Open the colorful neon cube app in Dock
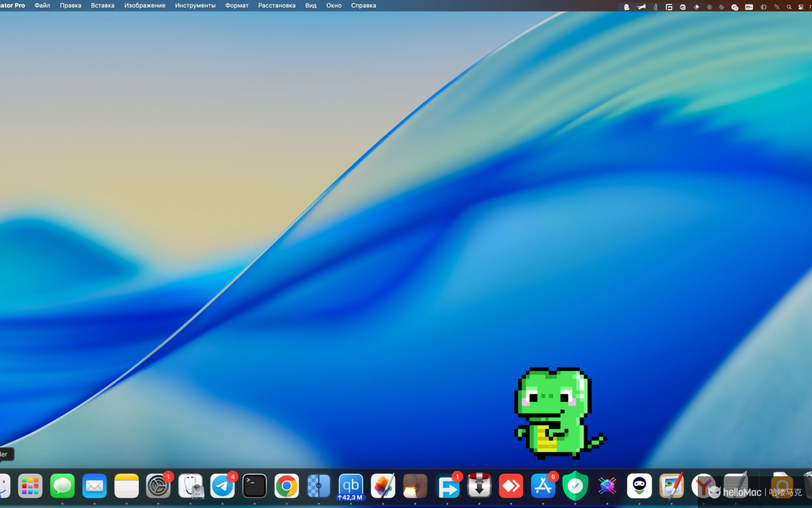The width and height of the screenshot is (812, 508). 607,486
